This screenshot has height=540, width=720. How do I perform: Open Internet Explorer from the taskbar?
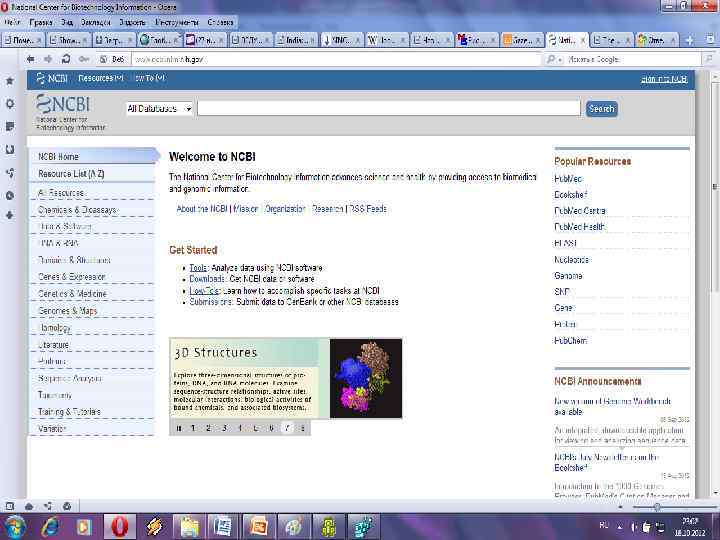tap(50, 527)
